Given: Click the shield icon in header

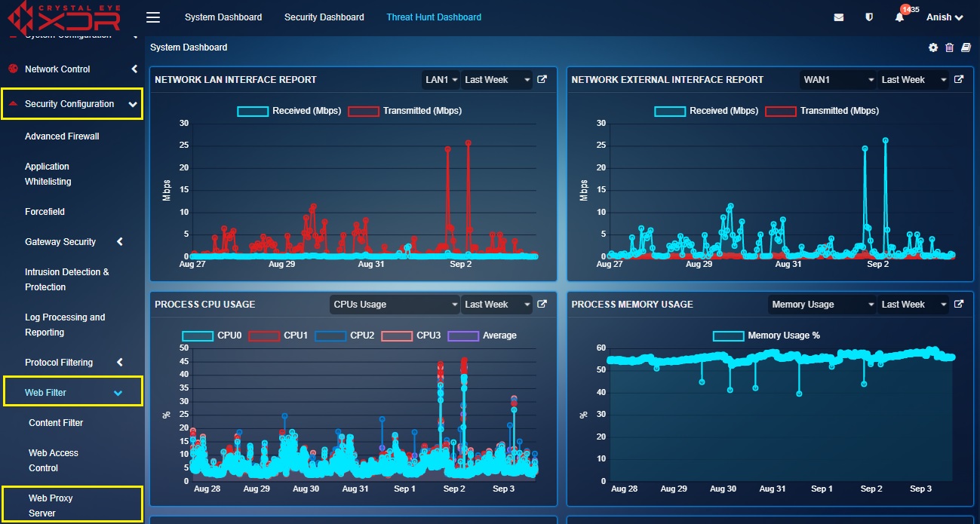Looking at the screenshot, I should tap(869, 17).
